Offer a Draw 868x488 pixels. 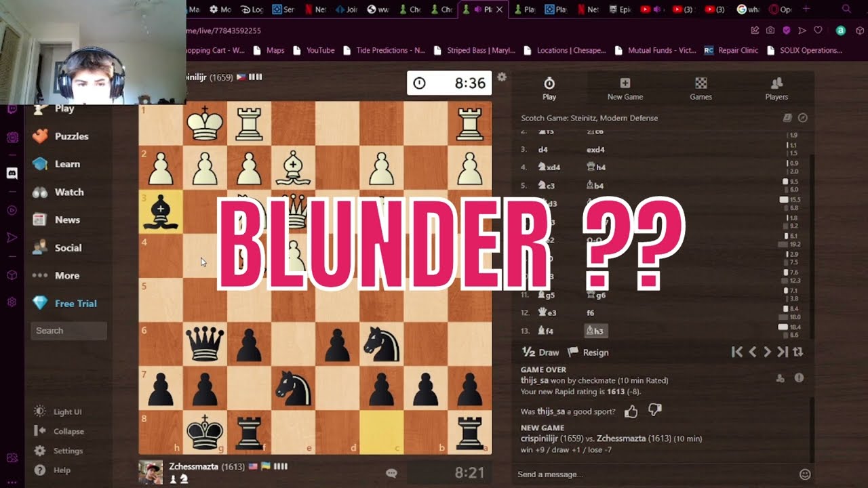tap(540, 352)
